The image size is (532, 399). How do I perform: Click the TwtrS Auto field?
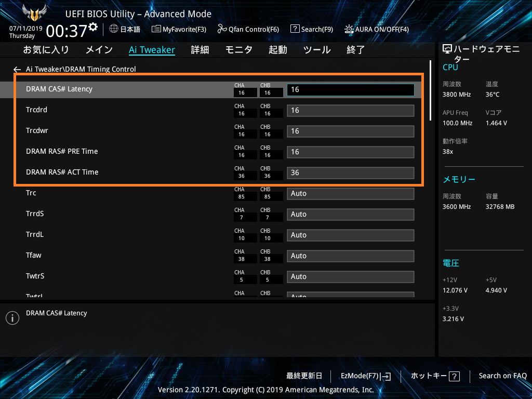pyautogui.click(x=351, y=277)
